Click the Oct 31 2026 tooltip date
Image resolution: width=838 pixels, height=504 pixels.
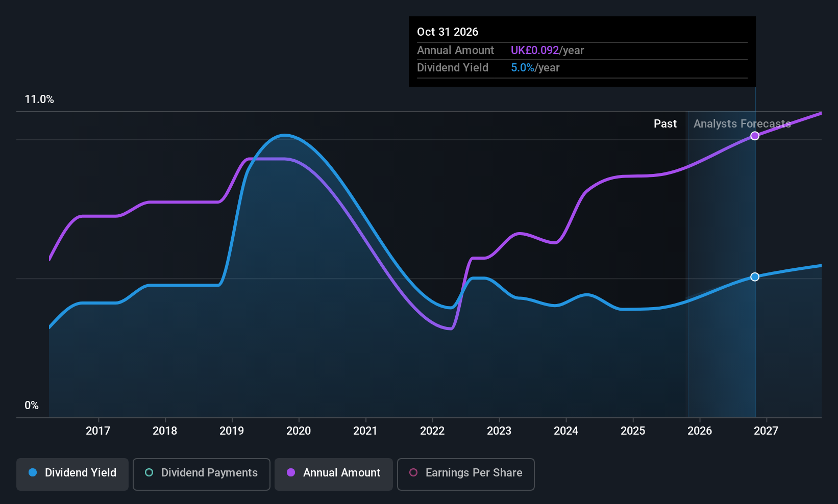click(448, 32)
